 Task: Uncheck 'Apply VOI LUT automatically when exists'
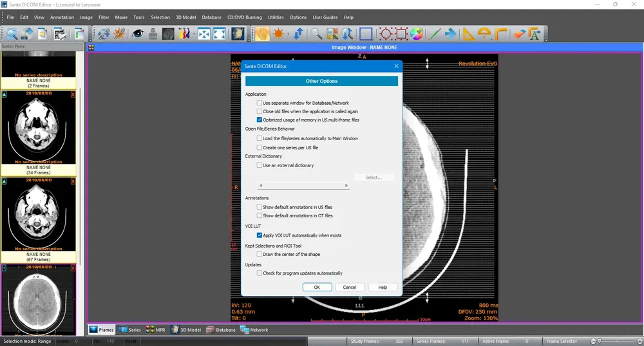tap(260, 235)
